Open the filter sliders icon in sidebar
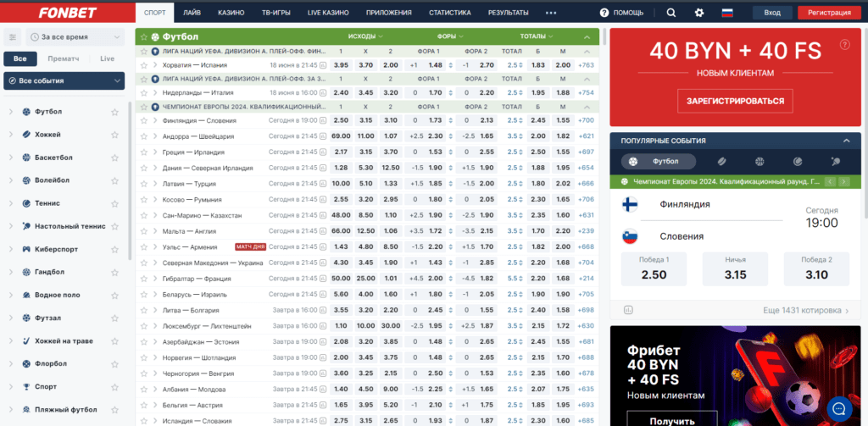Image resolution: width=868 pixels, height=426 pixels. [x=13, y=37]
